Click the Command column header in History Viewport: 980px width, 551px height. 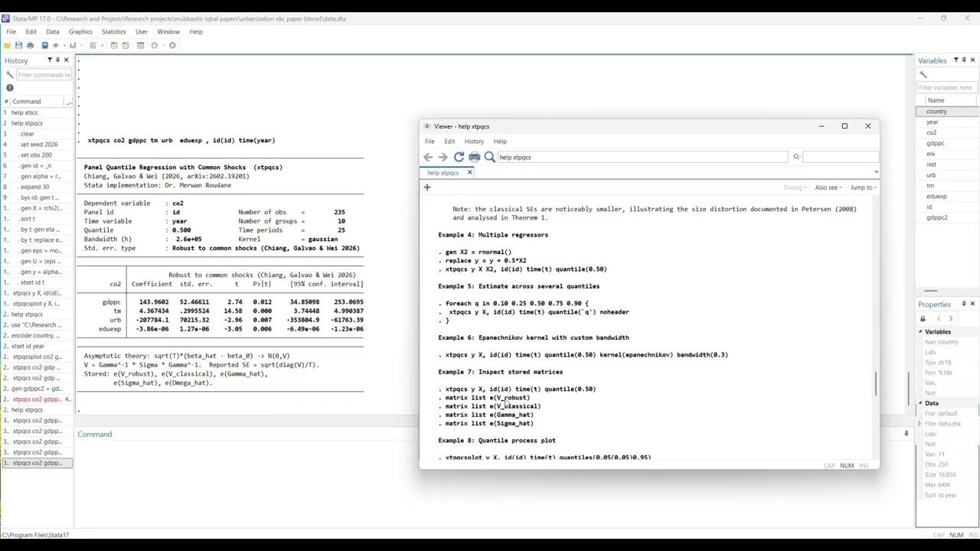[37, 102]
